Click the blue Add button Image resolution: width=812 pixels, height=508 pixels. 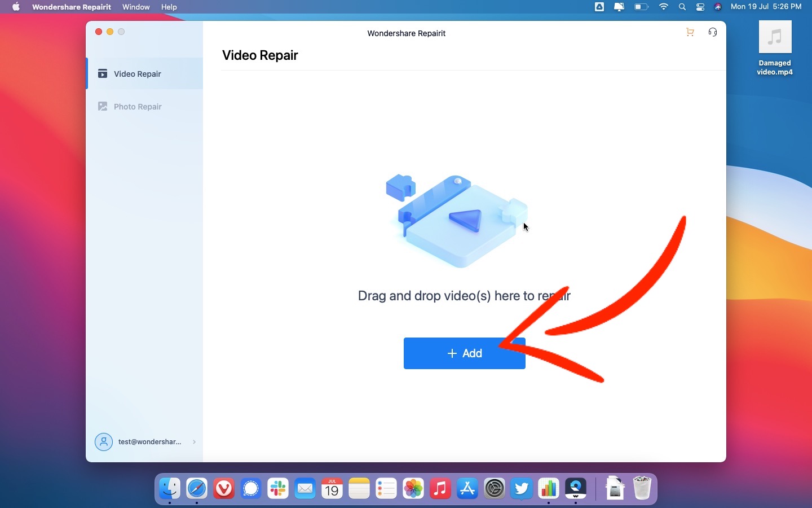pyautogui.click(x=465, y=353)
